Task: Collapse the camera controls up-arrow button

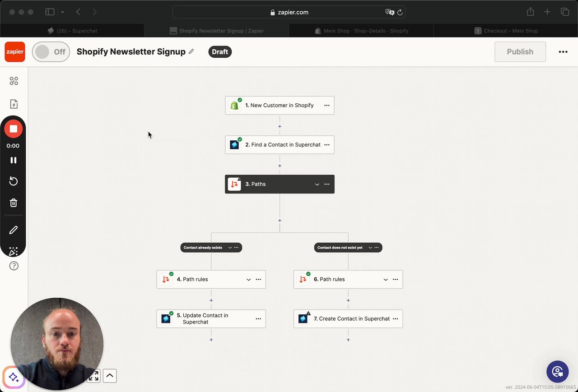Action: click(110, 376)
